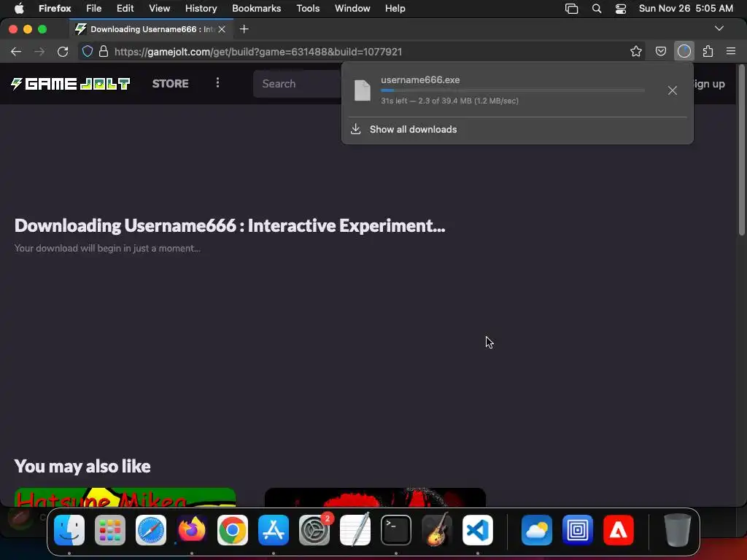View site info via the padlock icon
747x560 pixels.
[x=104, y=52]
